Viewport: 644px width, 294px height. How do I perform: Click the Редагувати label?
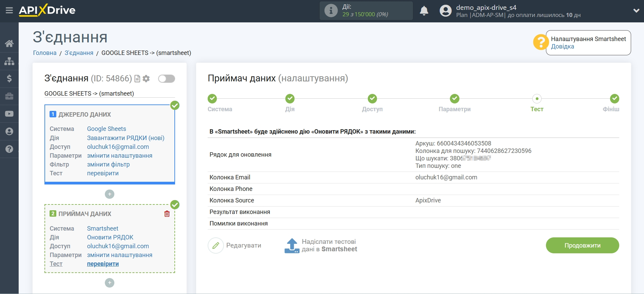244,246
